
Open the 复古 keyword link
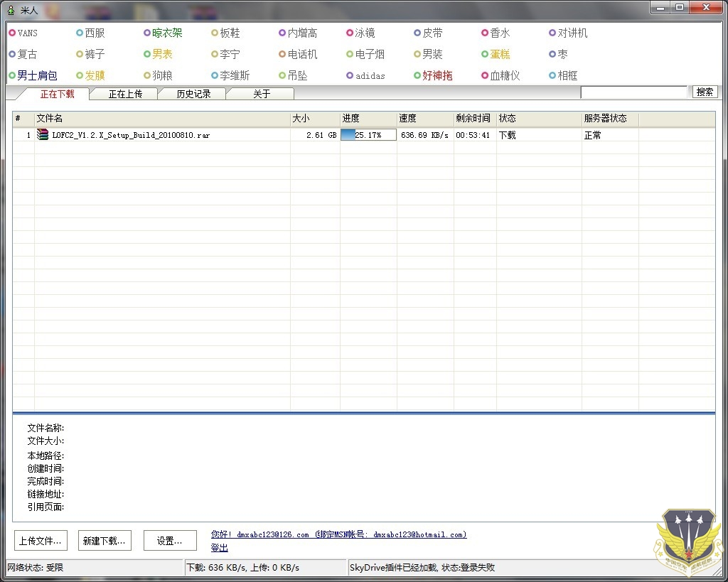click(27, 54)
